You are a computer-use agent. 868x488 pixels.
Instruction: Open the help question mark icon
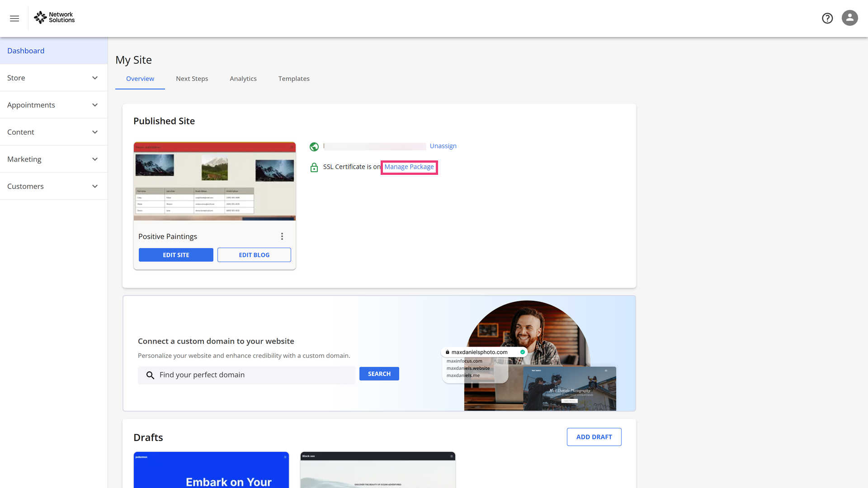tap(827, 18)
